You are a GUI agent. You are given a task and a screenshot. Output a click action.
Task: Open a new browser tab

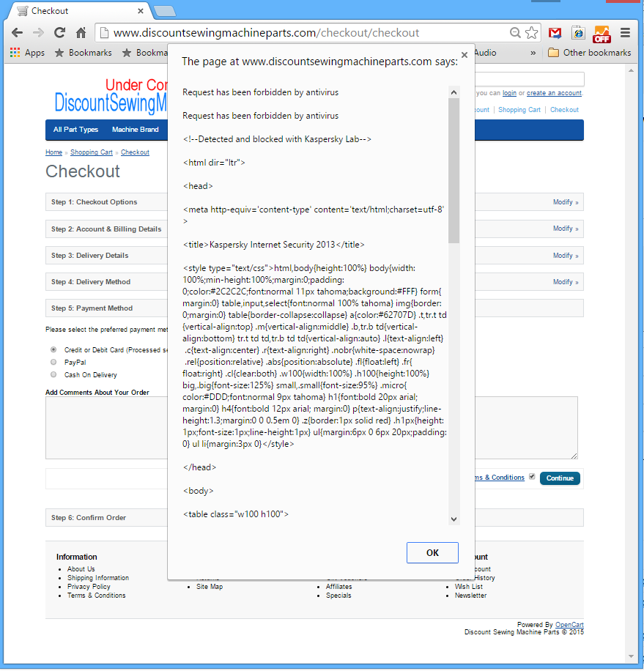click(164, 12)
